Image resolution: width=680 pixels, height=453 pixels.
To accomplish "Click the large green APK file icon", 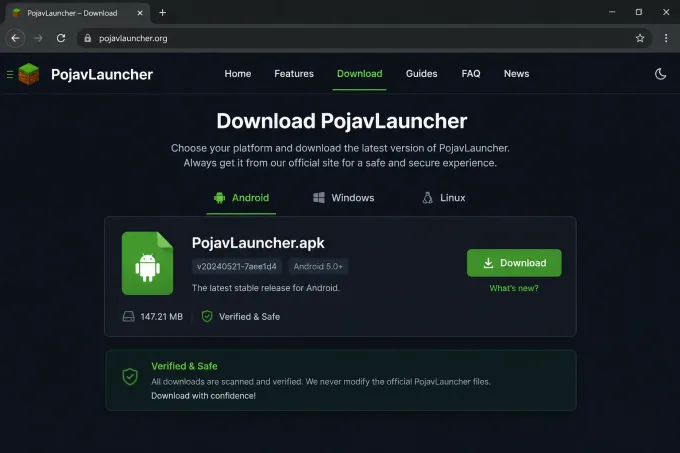I will 147,263.
